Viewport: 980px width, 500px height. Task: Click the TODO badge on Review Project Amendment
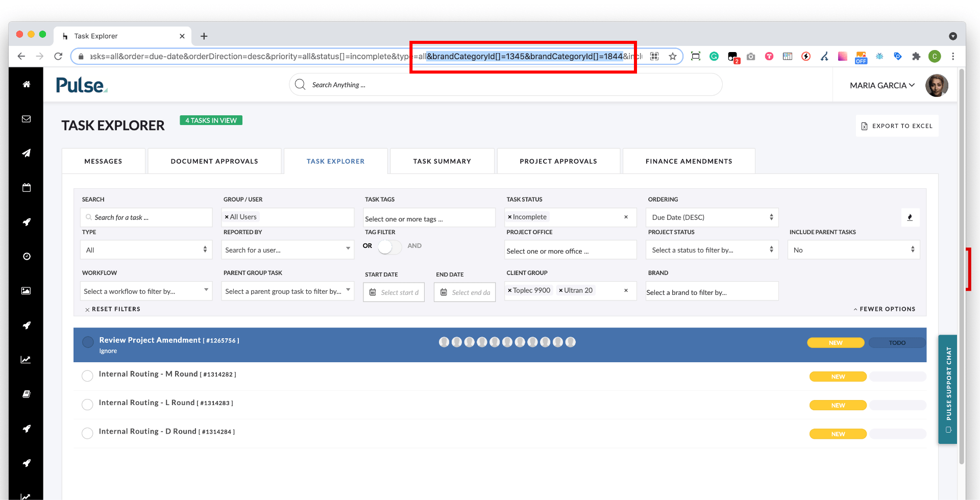(x=897, y=343)
